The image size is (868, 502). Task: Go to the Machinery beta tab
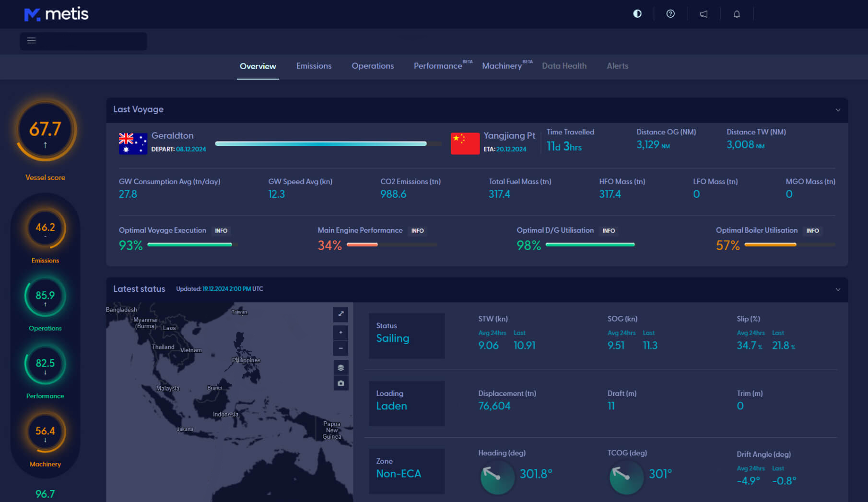tap(502, 66)
